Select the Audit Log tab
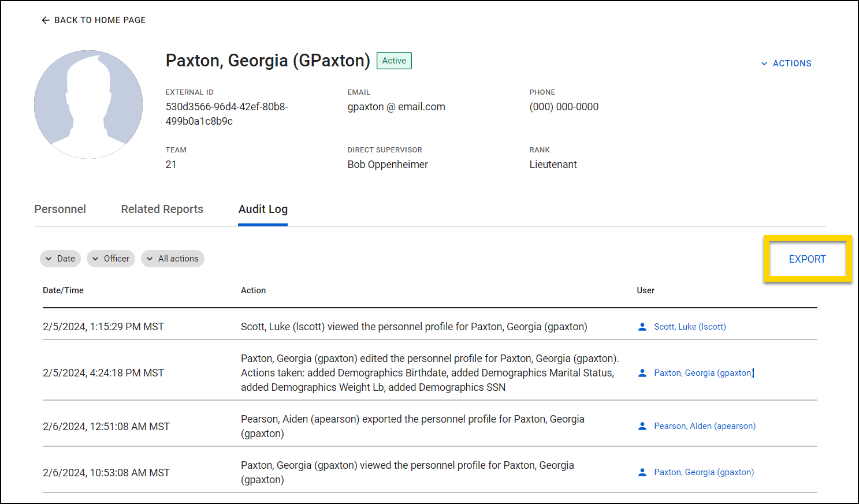This screenshot has width=859, height=504. [x=263, y=209]
